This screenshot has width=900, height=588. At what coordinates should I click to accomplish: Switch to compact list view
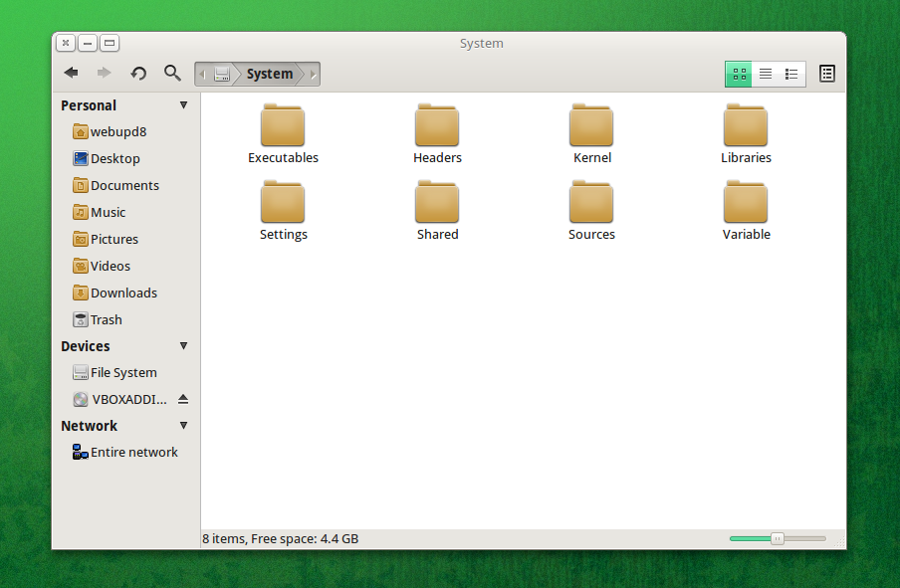pyautogui.click(x=791, y=74)
